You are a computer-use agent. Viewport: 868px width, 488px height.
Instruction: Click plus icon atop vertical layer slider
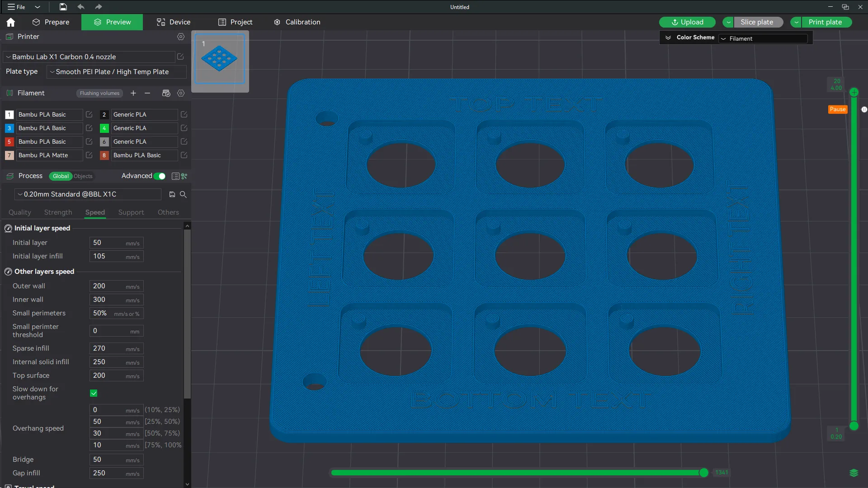pos(854,92)
